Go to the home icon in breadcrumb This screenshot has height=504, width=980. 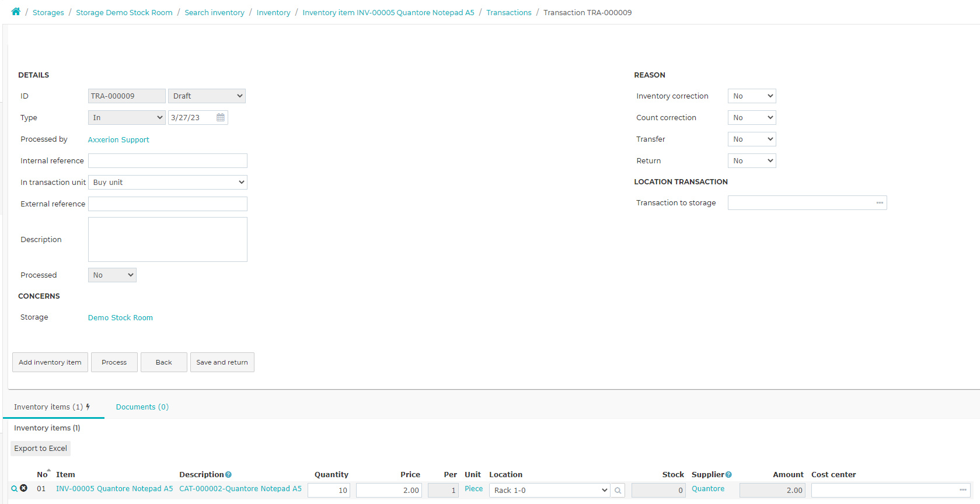click(x=16, y=12)
